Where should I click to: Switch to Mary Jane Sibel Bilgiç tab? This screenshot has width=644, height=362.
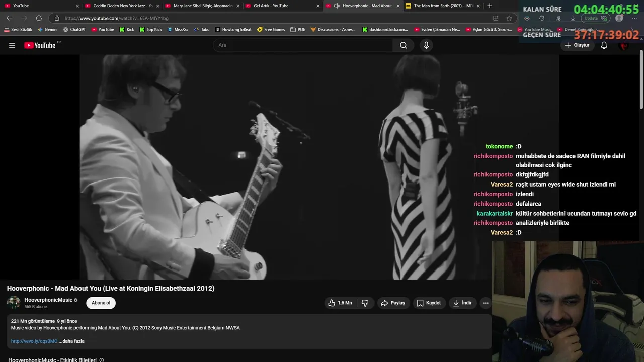pyautogui.click(x=202, y=6)
